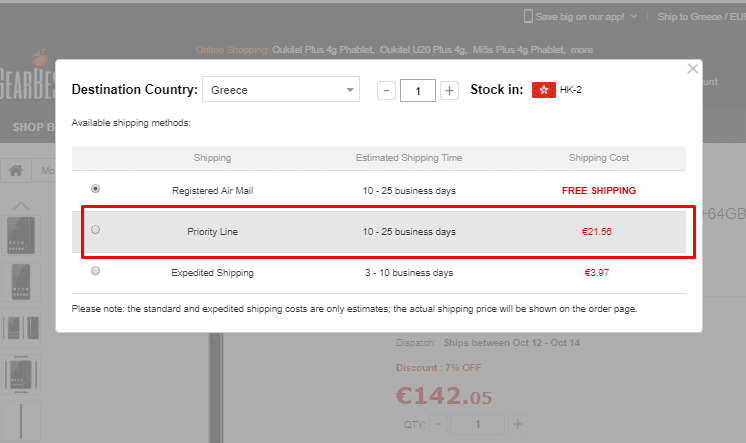Select the Registered Air Mail radio button
This screenshot has height=443, width=746.
pyautogui.click(x=96, y=189)
